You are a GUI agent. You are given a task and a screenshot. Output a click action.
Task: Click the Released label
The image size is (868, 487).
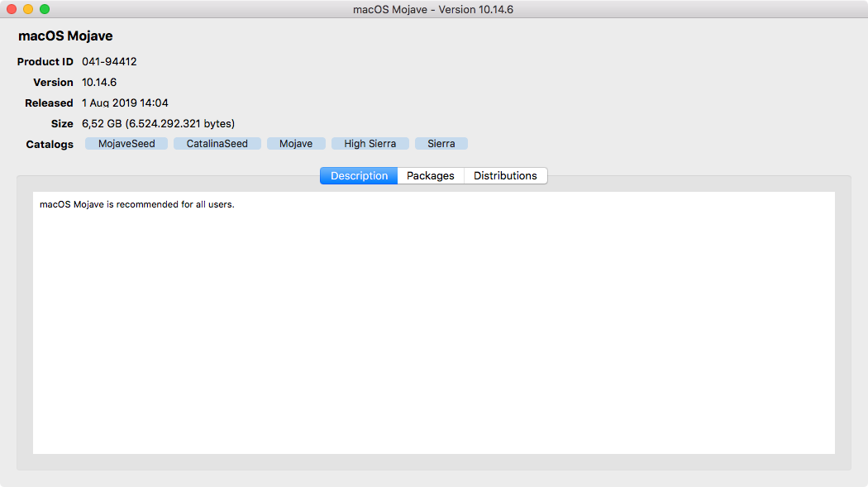49,103
